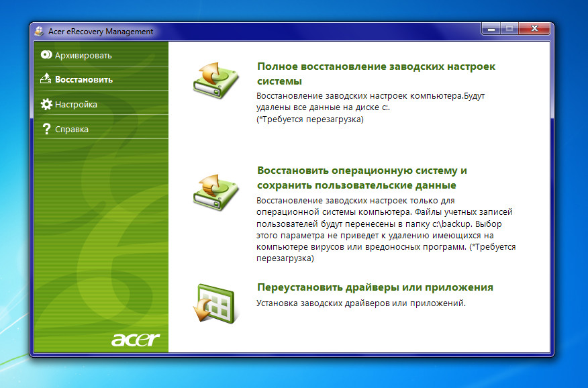Click the reinstall drivers or applications icon
588x388 pixels.
215,303
